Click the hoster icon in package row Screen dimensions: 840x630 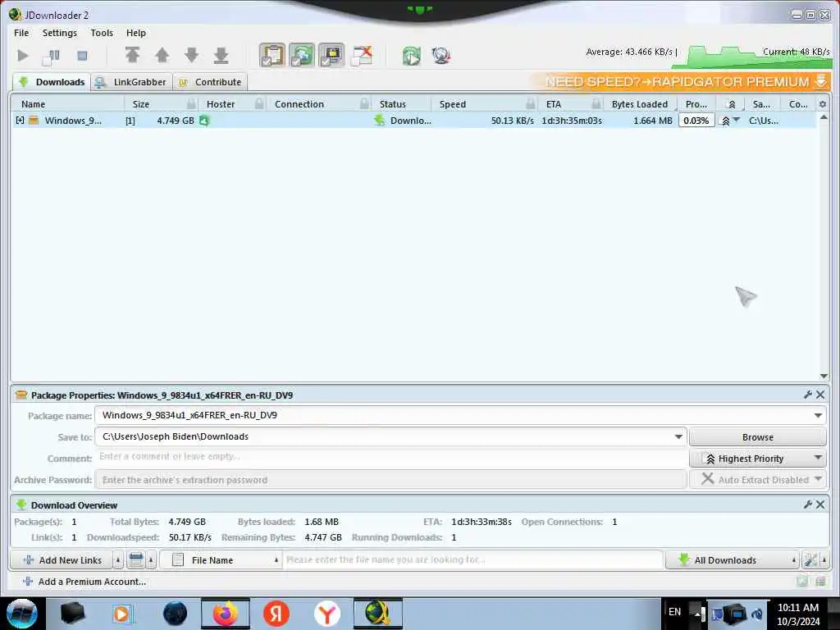pyautogui.click(x=204, y=121)
